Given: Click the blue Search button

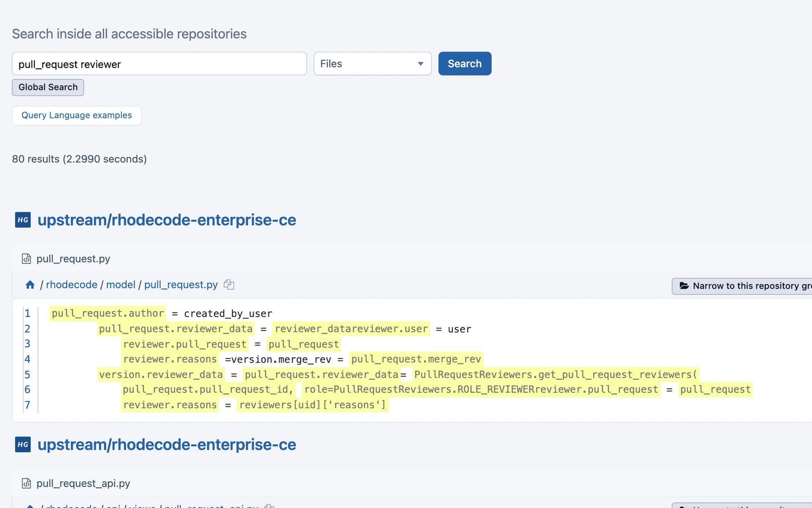Looking at the screenshot, I should click(465, 64).
